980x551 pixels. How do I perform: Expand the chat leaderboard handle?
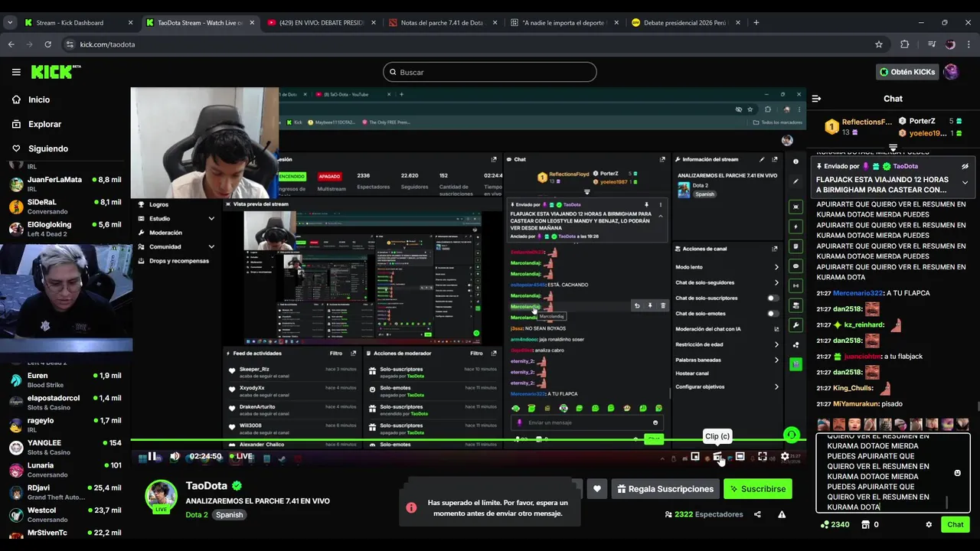(893, 147)
